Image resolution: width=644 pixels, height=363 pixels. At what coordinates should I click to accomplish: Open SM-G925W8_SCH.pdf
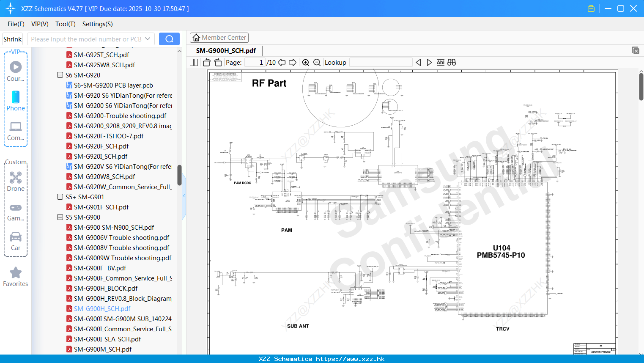pyautogui.click(x=101, y=65)
